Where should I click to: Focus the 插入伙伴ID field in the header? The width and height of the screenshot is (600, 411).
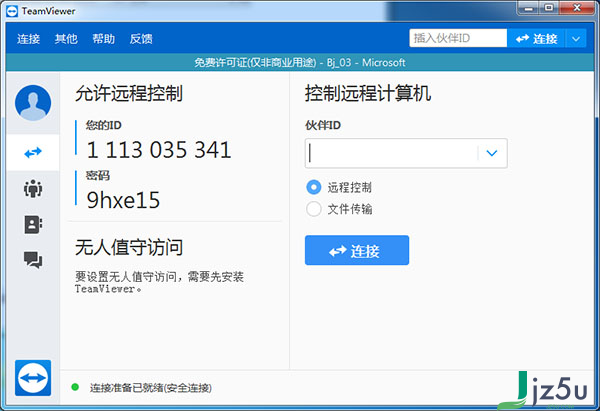click(x=457, y=39)
